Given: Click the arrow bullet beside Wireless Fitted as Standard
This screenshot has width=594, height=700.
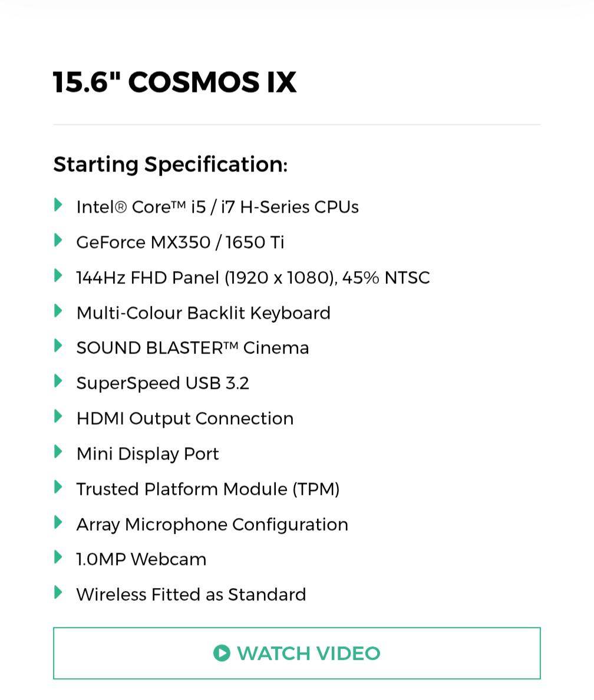Looking at the screenshot, I should tap(58, 592).
